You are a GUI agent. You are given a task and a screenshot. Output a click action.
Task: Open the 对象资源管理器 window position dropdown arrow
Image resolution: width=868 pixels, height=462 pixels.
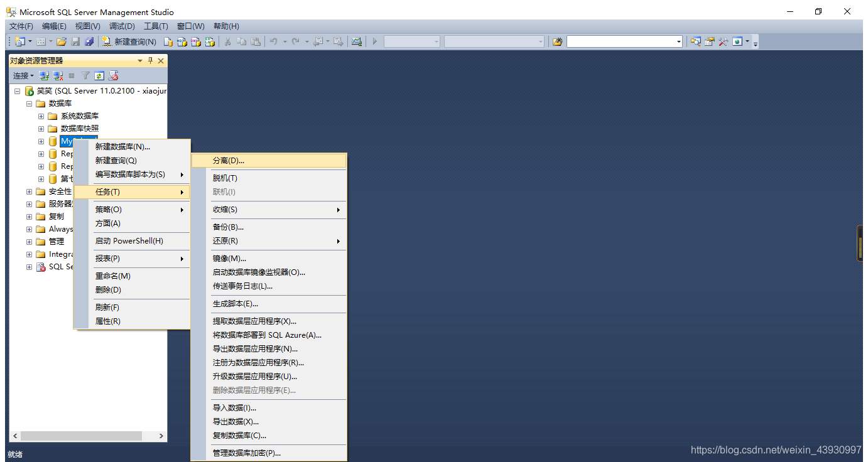point(140,61)
